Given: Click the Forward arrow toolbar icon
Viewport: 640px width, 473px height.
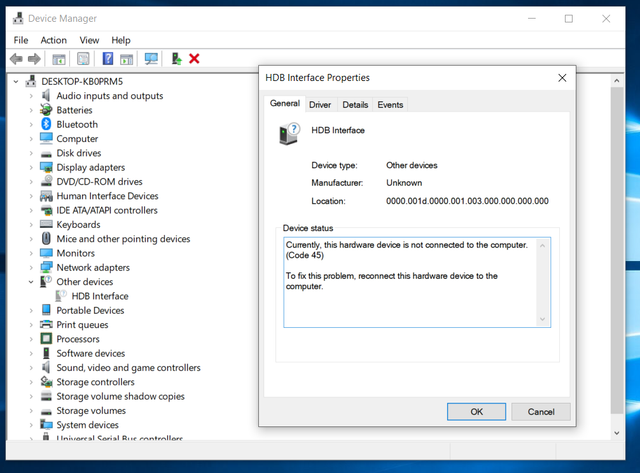Looking at the screenshot, I should point(34,59).
